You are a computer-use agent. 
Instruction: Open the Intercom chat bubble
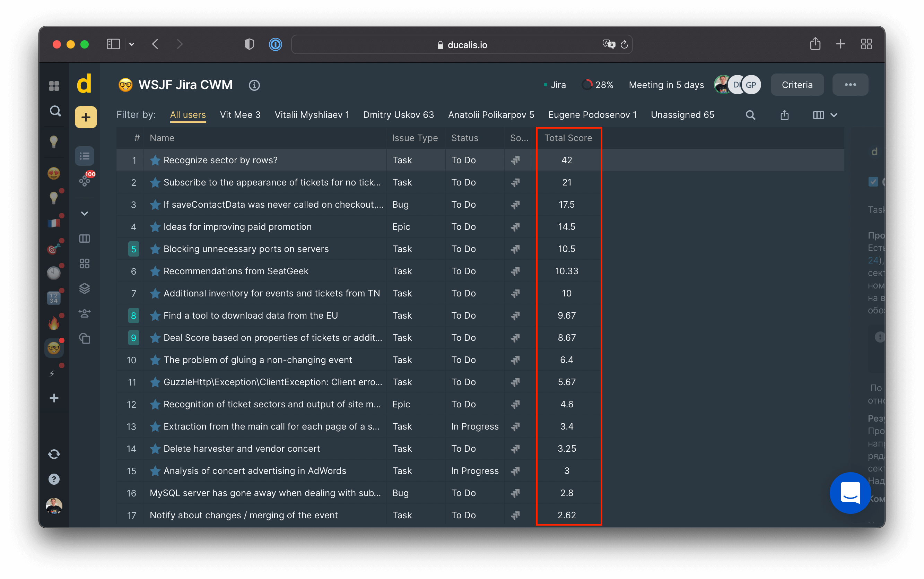tap(850, 493)
